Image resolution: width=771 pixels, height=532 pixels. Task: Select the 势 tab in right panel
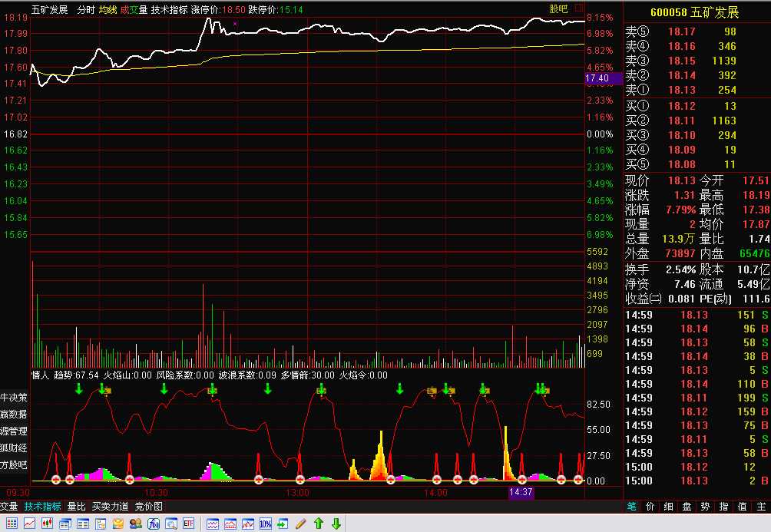705,507
